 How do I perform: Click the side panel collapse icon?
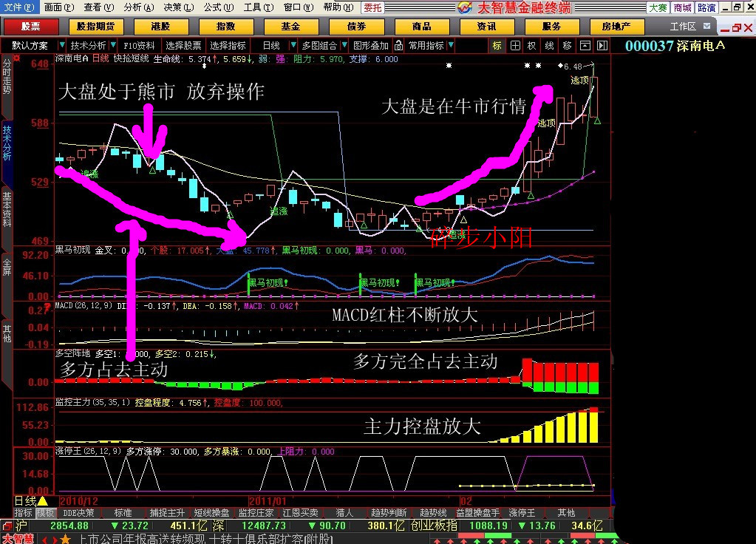point(602,45)
